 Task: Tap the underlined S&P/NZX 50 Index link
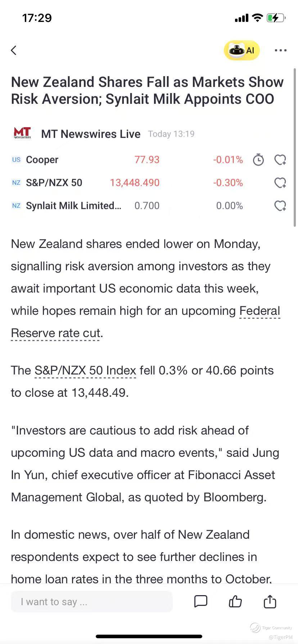coord(85,371)
